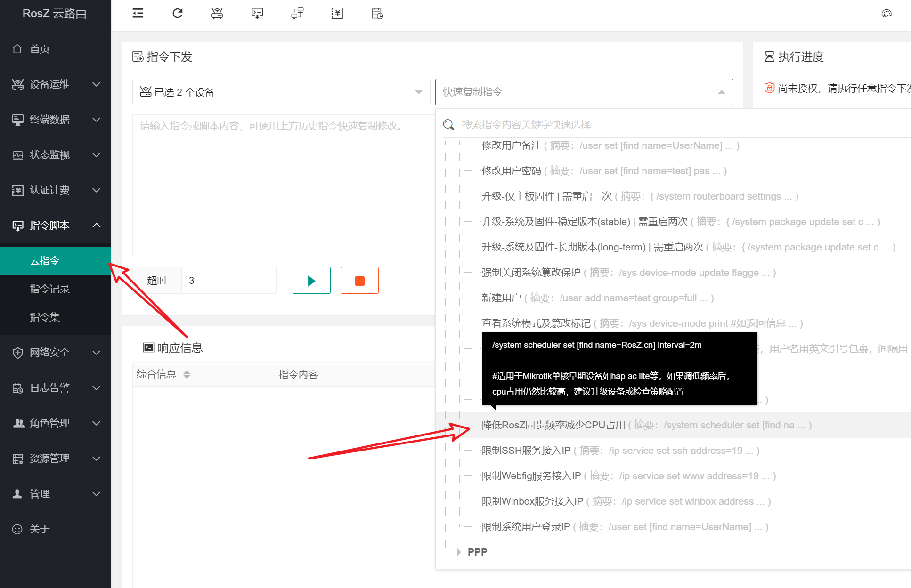Stop execution with the orange stop button
This screenshot has height=588, width=911.
point(359,281)
